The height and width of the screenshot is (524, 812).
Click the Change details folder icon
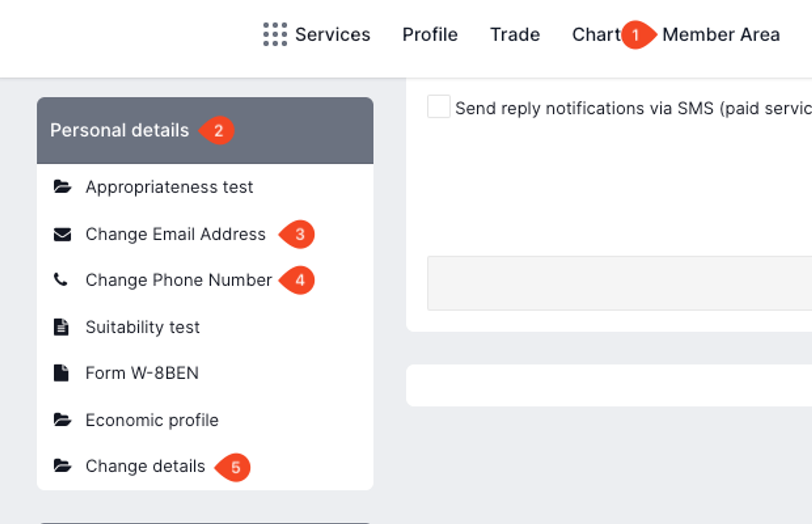point(62,466)
